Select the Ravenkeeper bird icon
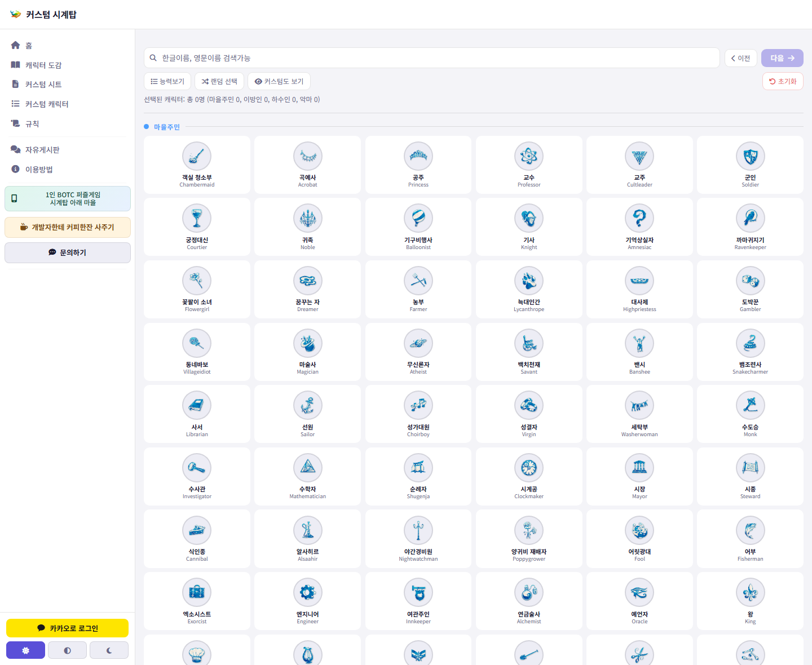 (751, 218)
